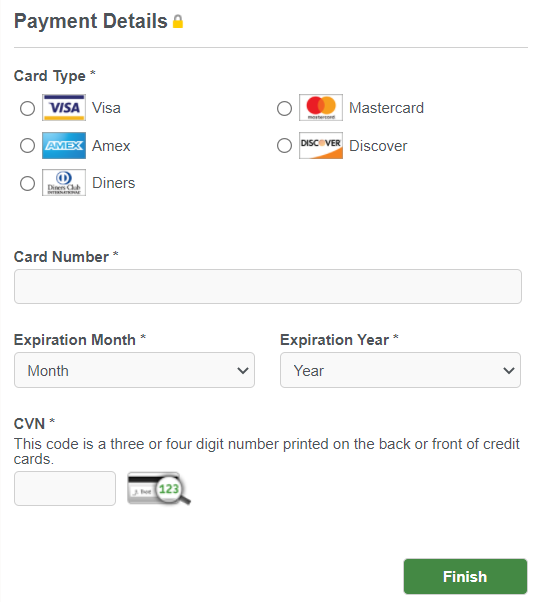Viewport: 537px width, 602px height.
Task: Choose the Discover radio button
Action: point(284,146)
